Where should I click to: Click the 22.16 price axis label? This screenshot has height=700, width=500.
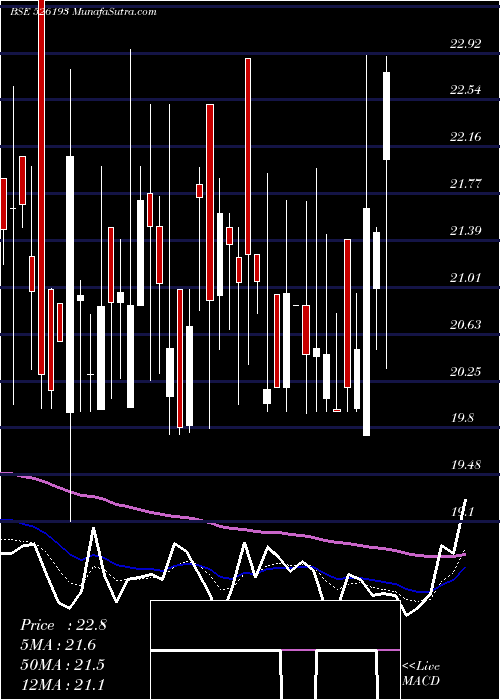[x=466, y=137]
